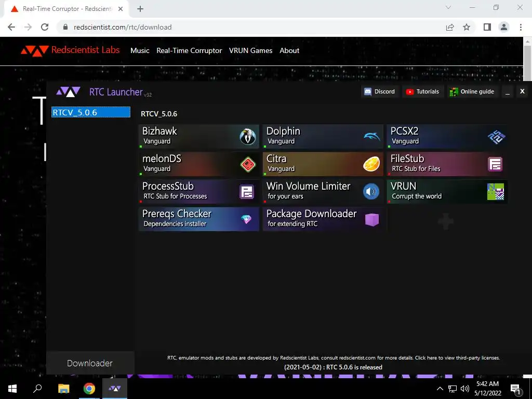
Task: Open YouTube Tutorials button
Action: point(423,91)
